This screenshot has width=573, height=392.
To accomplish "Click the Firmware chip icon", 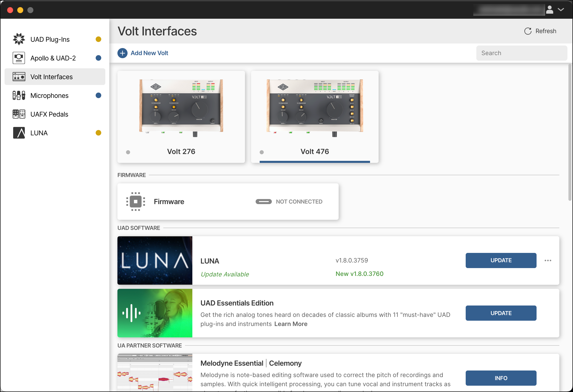I will tap(136, 202).
